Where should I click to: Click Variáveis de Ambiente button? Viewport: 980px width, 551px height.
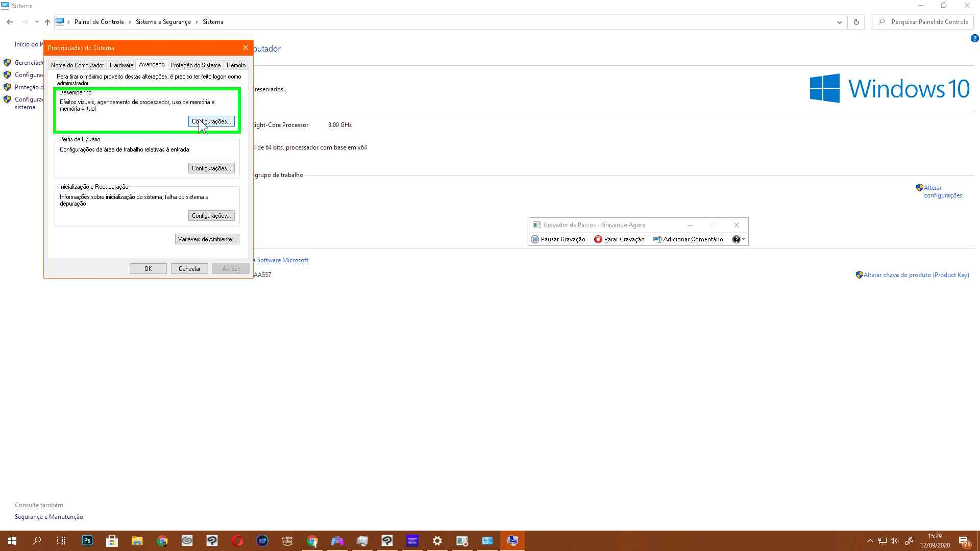tap(207, 239)
